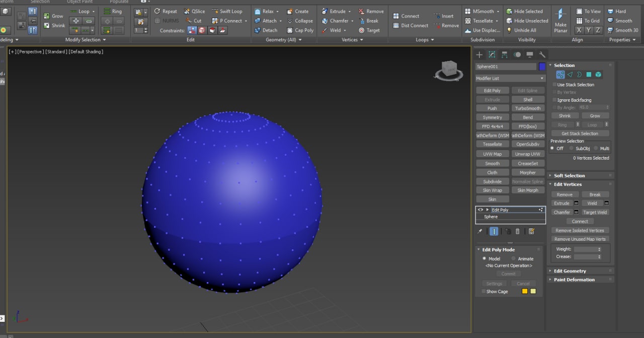Click Make Unique icon in modifier stack

[x=508, y=231]
